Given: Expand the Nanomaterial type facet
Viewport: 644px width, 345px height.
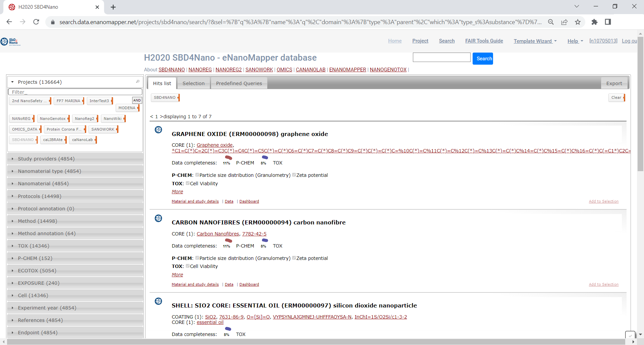Looking at the screenshot, I should (x=49, y=171).
